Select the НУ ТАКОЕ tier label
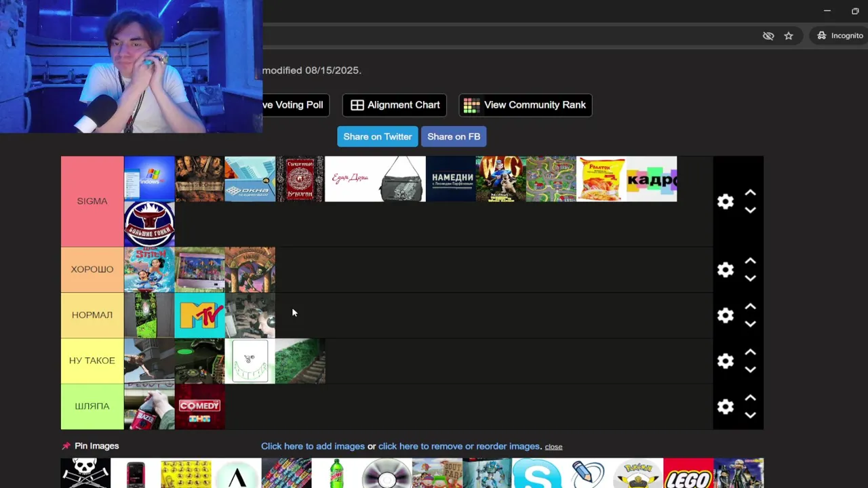 tap(92, 361)
